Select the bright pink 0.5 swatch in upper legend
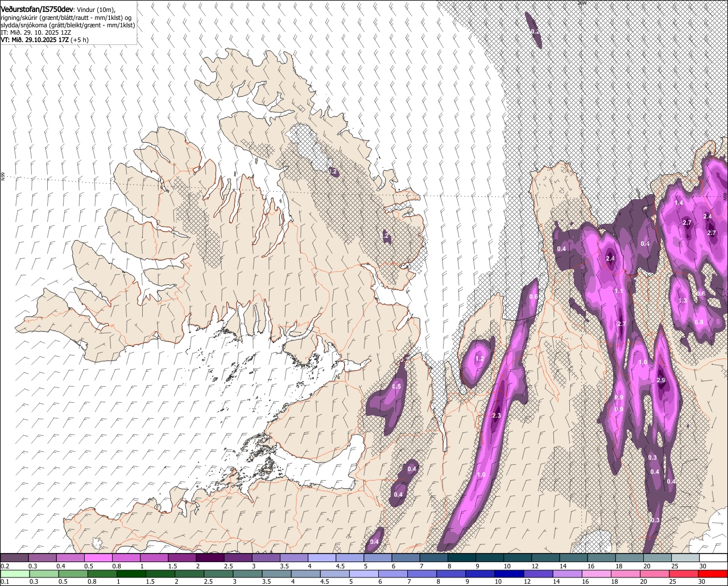728x586 pixels. [98, 558]
